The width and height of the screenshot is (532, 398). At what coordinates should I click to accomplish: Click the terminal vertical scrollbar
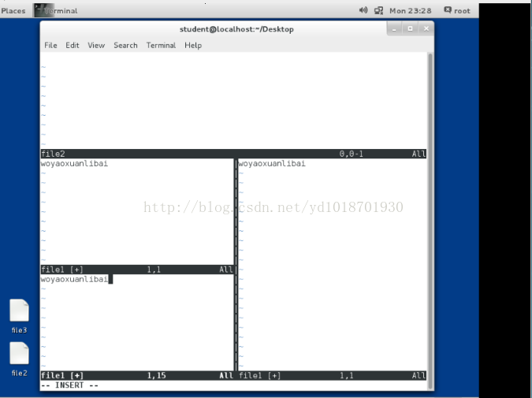click(430, 221)
